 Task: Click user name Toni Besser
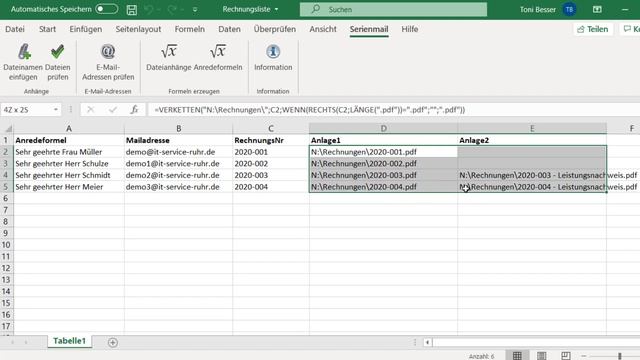click(538, 9)
